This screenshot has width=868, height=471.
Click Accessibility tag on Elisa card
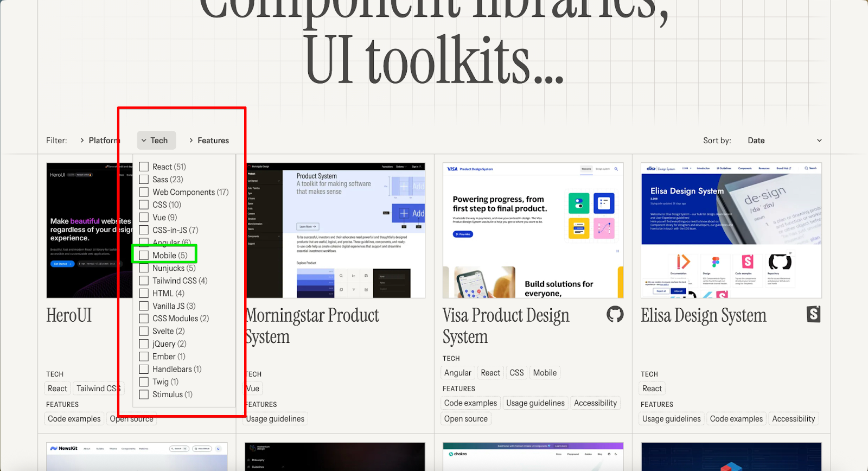(794, 419)
